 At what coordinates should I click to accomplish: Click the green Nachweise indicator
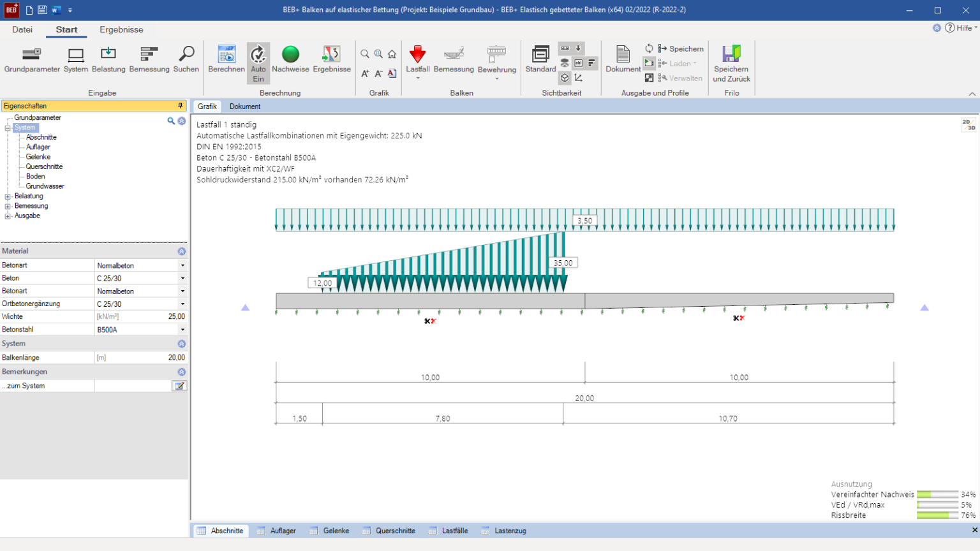[290, 55]
